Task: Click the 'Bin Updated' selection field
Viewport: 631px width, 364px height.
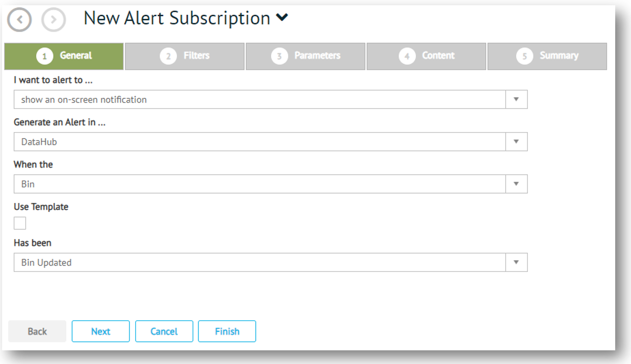Action: point(259,262)
